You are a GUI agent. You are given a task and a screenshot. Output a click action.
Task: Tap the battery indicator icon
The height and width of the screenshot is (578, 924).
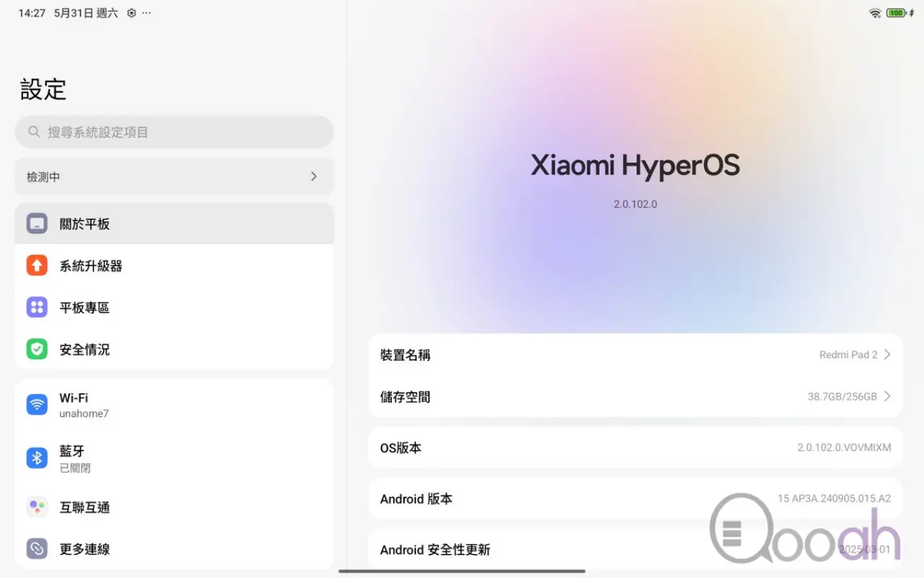[x=896, y=13]
